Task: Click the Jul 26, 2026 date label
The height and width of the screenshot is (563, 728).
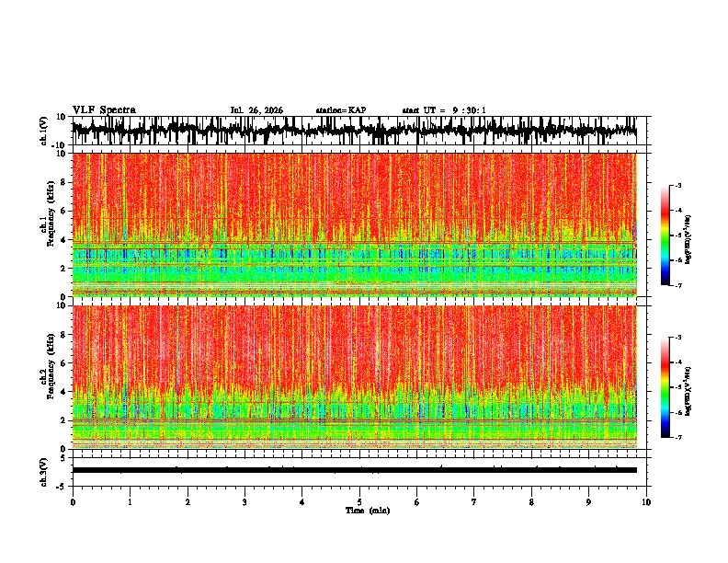Action: pyautogui.click(x=256, y=110)
